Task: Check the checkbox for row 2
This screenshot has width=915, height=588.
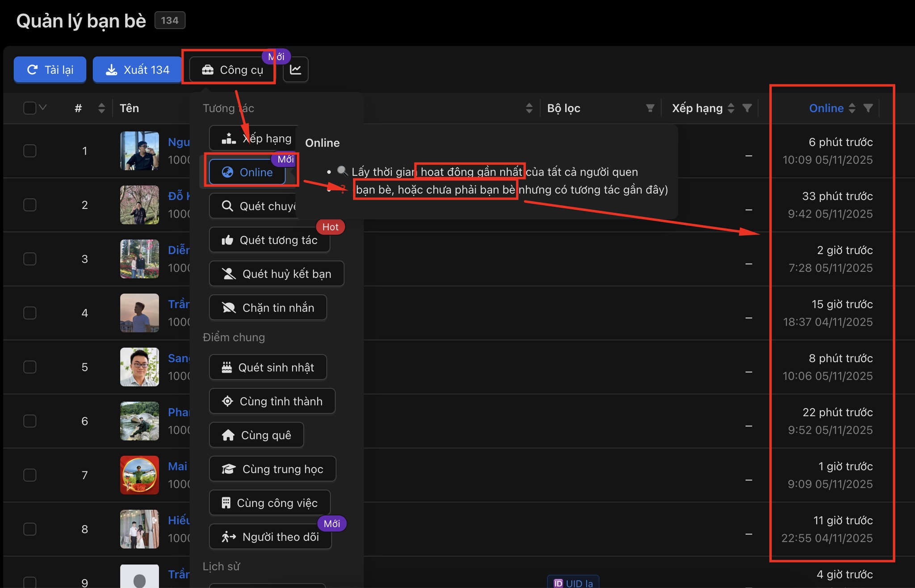Action: pos(30,205)
